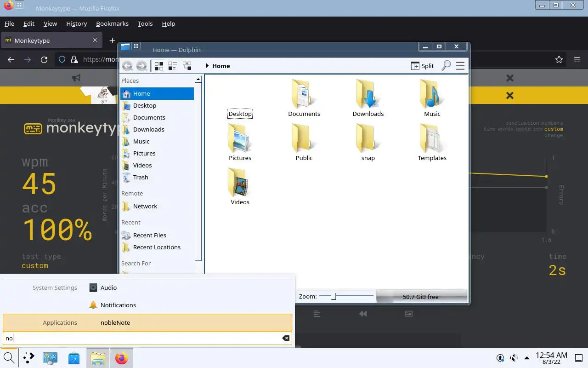Switch Dolphin to Compact view mode
This screenshot has height=368, width=588.
[x=173, y=66]
